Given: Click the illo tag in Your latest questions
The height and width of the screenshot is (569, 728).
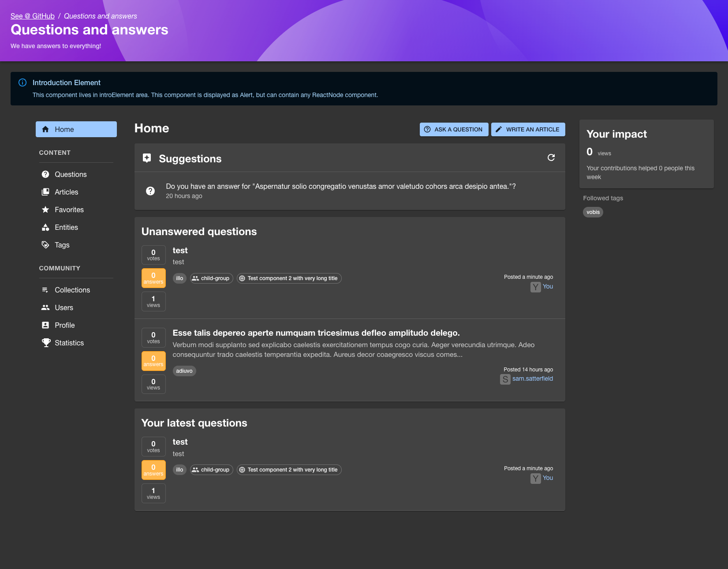Looking at the screenshot, I should pos(179,470).
